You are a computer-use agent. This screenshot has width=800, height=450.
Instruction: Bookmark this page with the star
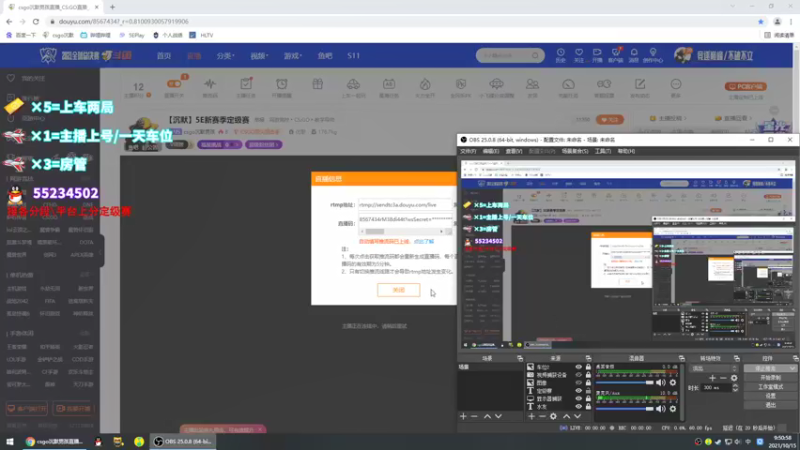click(761, 21)
